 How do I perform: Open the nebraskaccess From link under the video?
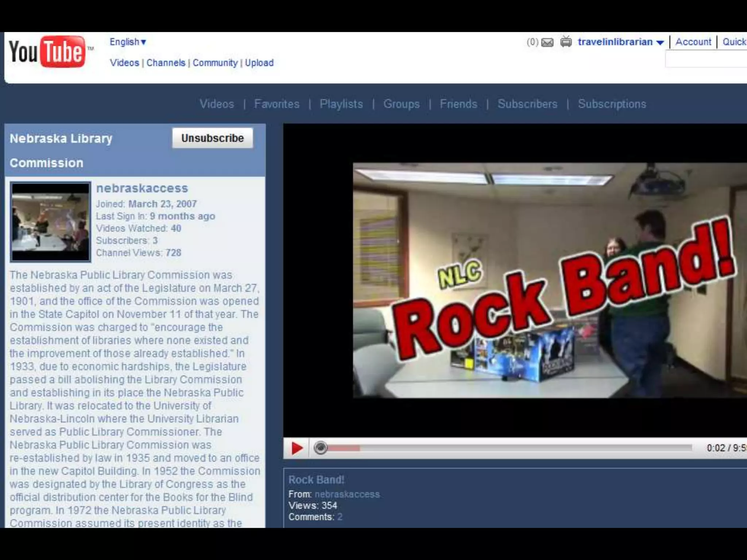(x=347, y=494)
